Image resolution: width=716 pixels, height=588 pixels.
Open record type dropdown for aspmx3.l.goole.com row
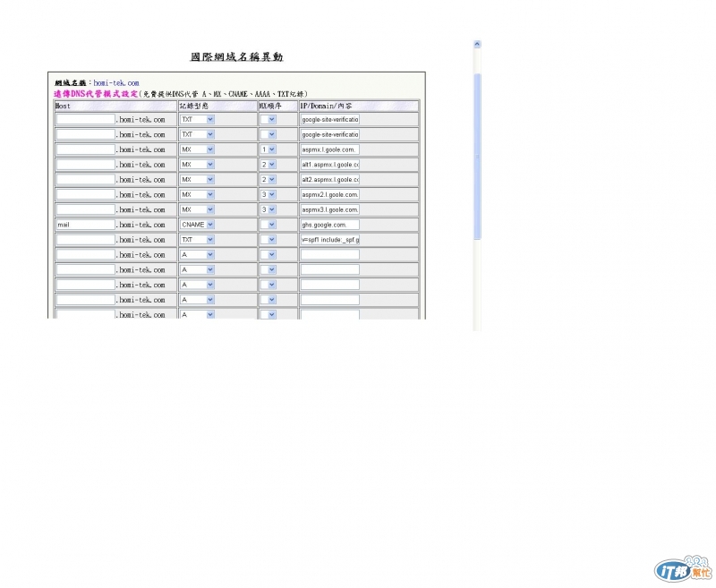coord(197,210)
